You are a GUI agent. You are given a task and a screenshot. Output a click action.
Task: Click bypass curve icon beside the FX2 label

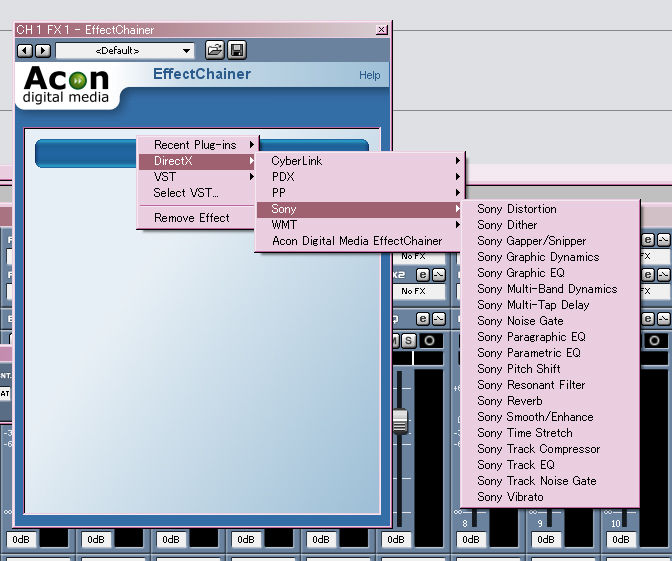(439, 275)
